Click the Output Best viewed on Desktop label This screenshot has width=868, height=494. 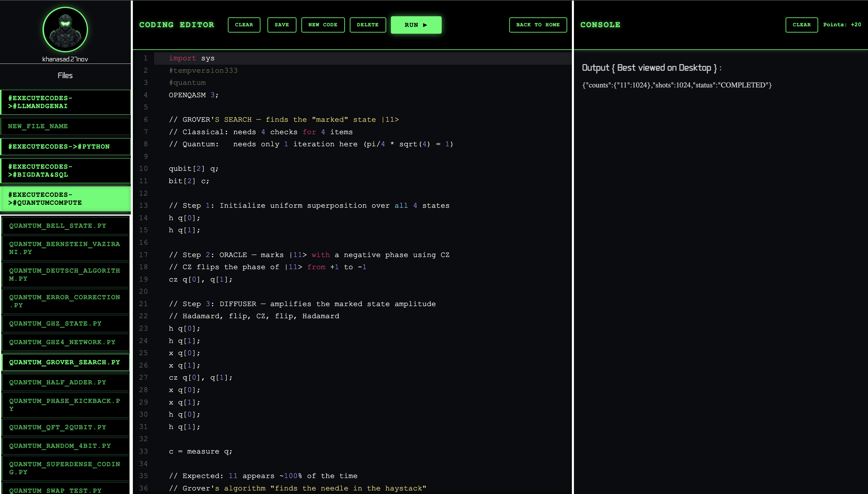click(651, 68)
